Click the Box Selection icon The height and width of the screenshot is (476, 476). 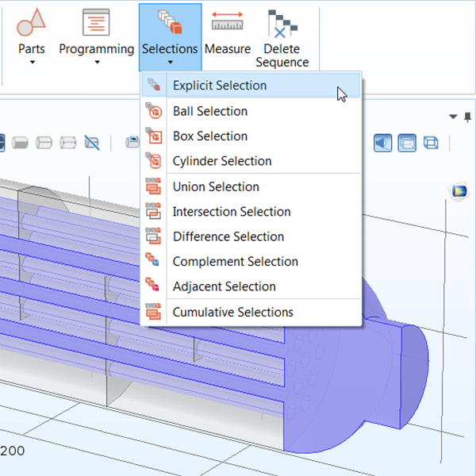154,136
